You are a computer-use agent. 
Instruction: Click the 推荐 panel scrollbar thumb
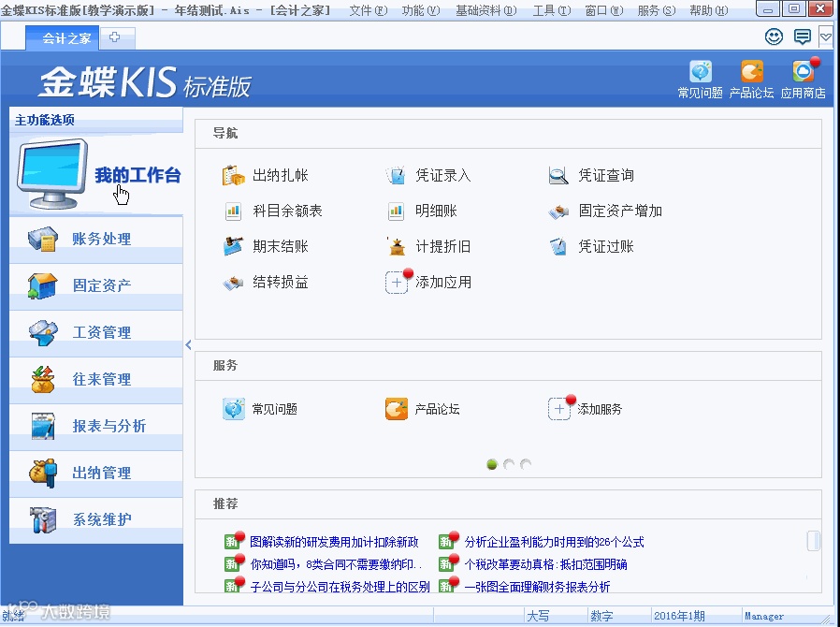click(x=813, y=541)
